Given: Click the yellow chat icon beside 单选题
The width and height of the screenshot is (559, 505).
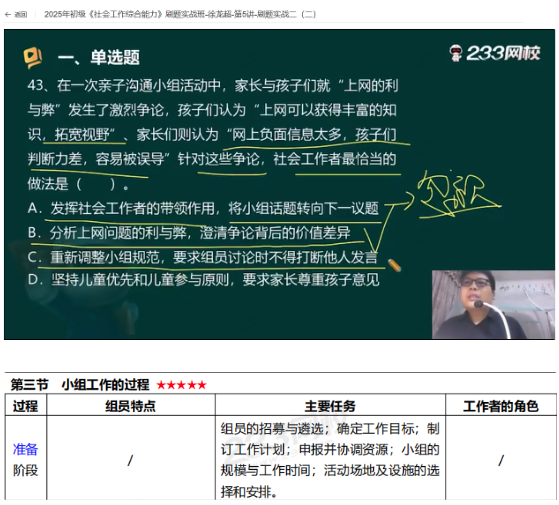Looking at the screenshot, I should point(33,57).
